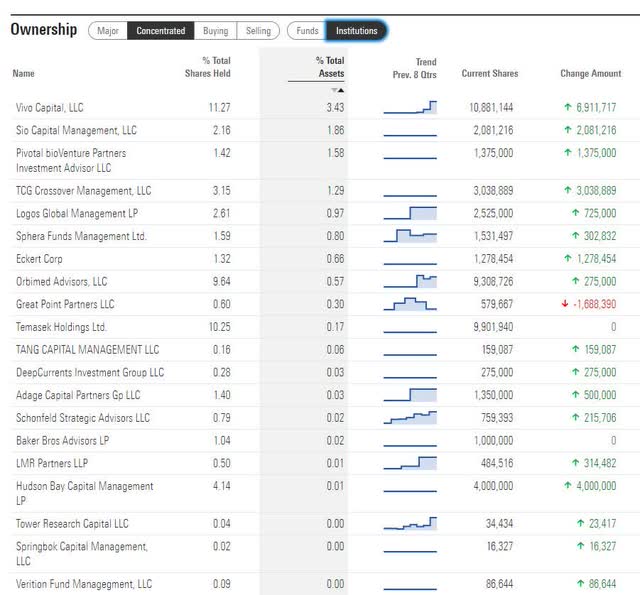The image size is (640, 595).
Task: Click Verition change amount 86,644
Action: [x=602, y=584]
